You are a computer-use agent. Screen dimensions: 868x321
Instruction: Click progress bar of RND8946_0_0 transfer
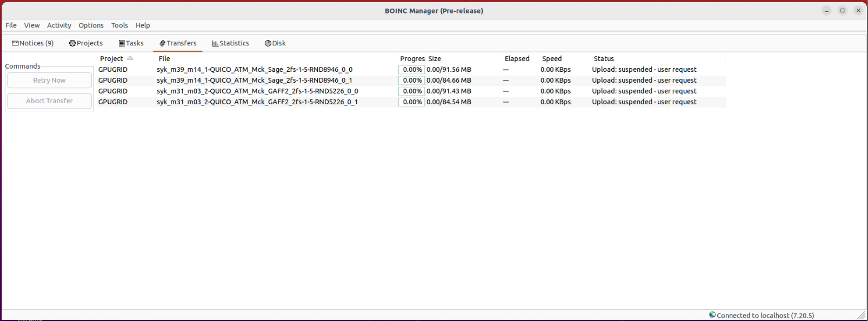pyautogui.click(x=411, y=70)
